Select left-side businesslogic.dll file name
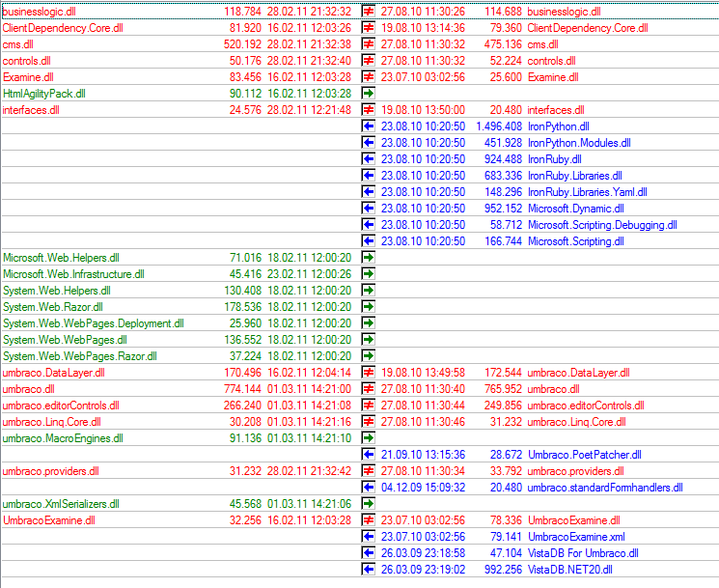This screenshot has height=588, width=719. [39, 11]
